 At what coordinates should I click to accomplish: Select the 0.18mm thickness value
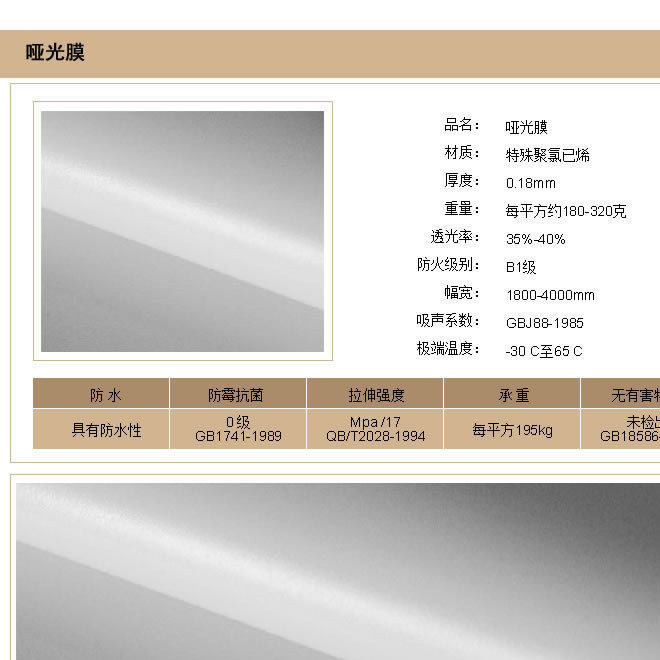(x=530, y=184)
